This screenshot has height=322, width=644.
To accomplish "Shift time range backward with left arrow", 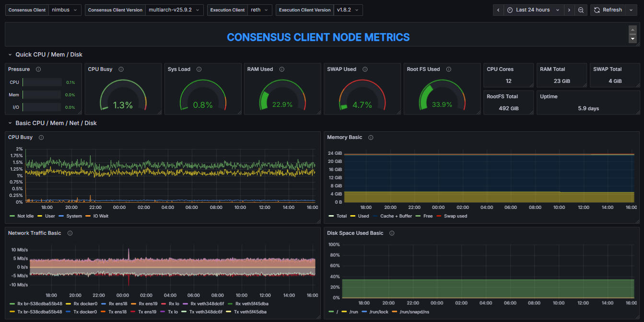I will point(499,10).
